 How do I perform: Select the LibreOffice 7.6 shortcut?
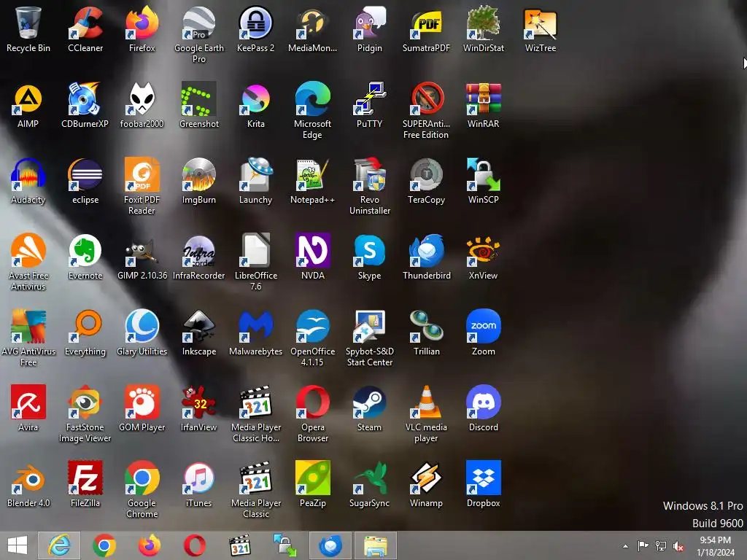(x=256, y=262)
